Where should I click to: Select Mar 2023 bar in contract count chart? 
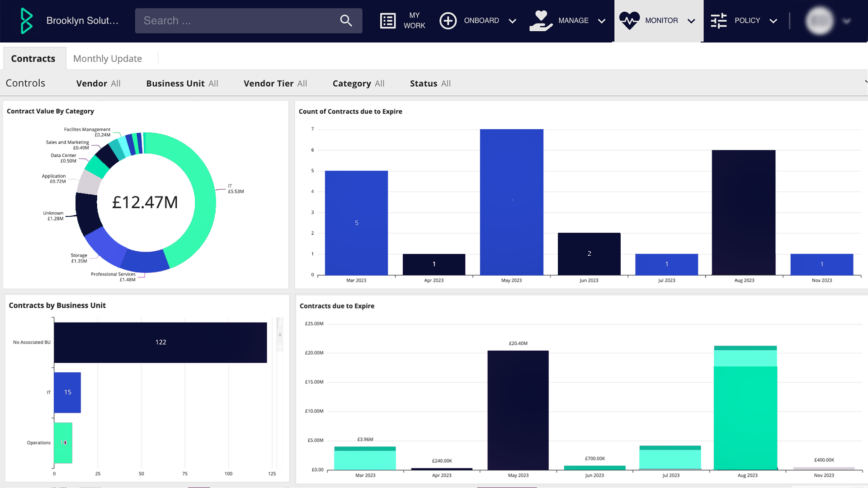click(356, 223)
